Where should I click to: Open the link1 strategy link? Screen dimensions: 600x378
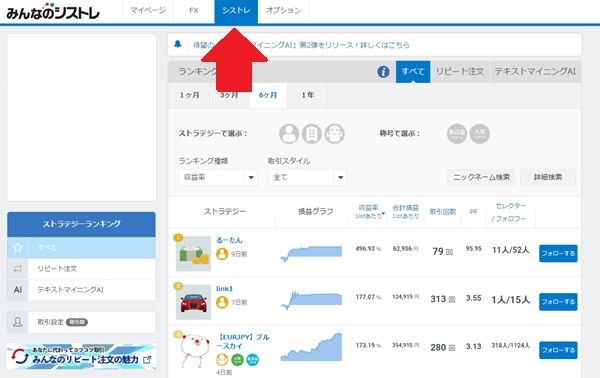pyautogui.click(x=225, y=288)
